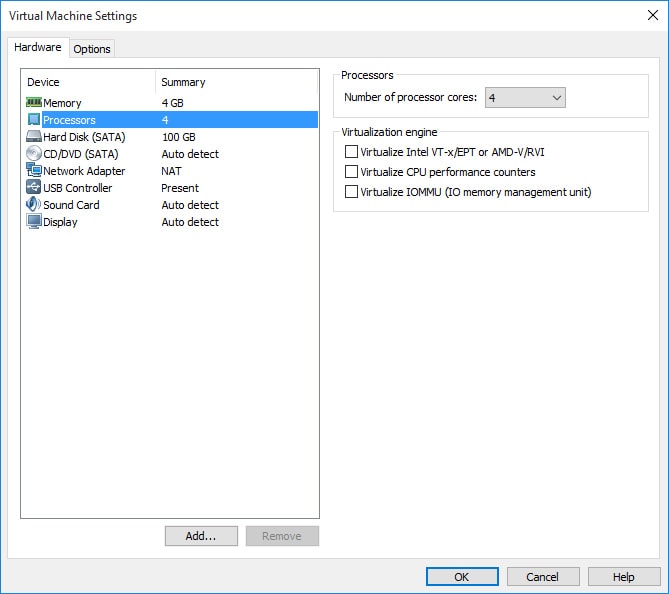Select the Display monitor icon
Viewport: 669px width, 594px height.
point(34,222)
